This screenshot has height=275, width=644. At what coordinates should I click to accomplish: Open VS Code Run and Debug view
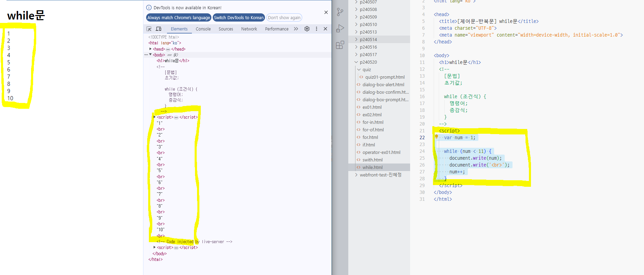coord(340,28)
